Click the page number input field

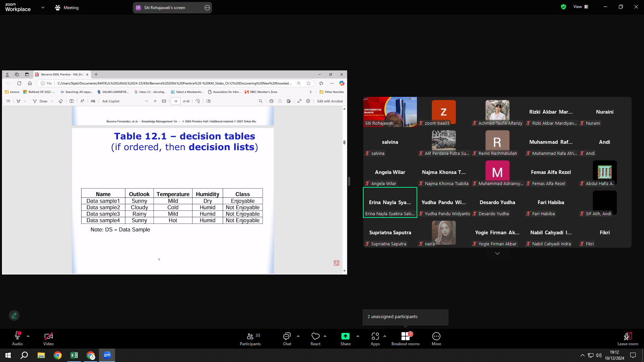coord(176,101)
